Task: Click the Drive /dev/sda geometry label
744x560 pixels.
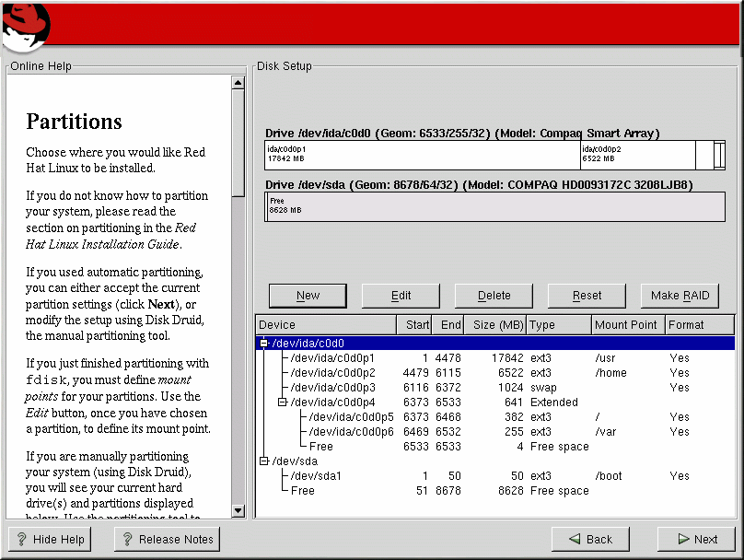Action: click(x=479, y=184)
